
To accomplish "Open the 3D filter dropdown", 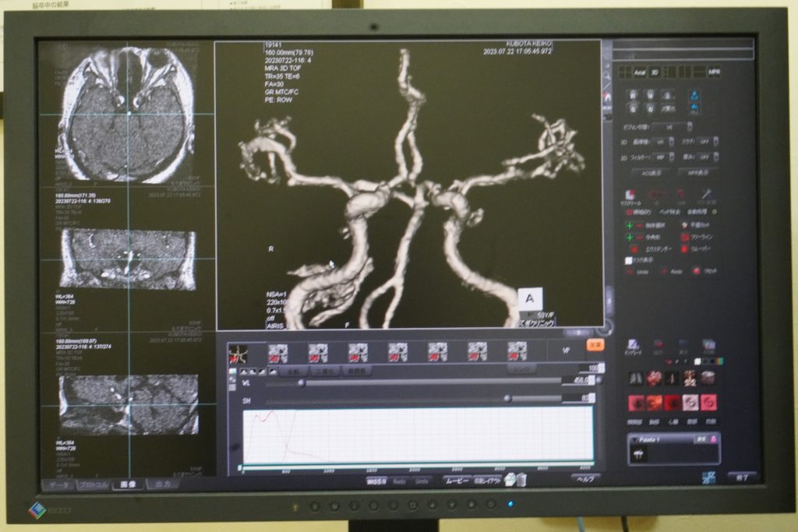I will (x=662, y=157).
